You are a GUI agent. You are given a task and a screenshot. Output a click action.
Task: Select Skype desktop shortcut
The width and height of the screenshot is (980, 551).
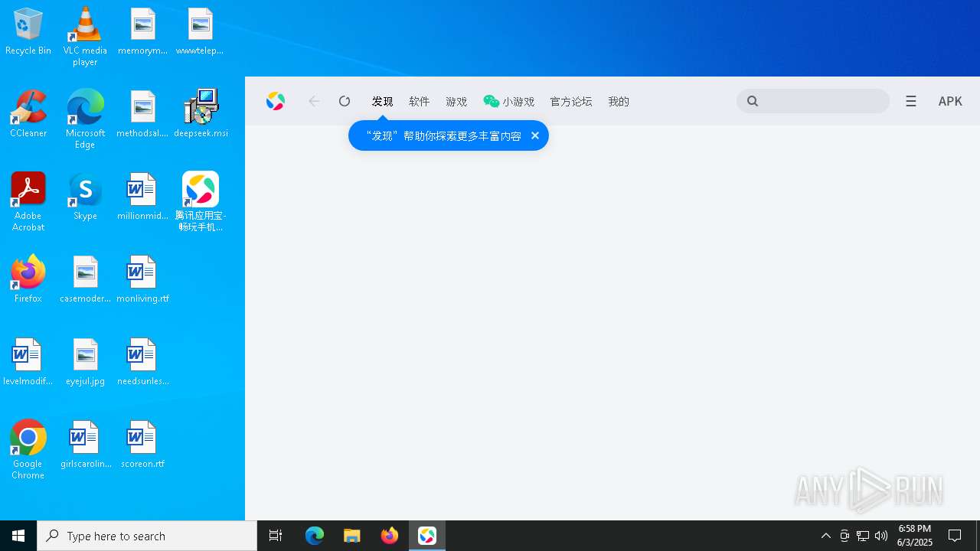tap(85, 196)
